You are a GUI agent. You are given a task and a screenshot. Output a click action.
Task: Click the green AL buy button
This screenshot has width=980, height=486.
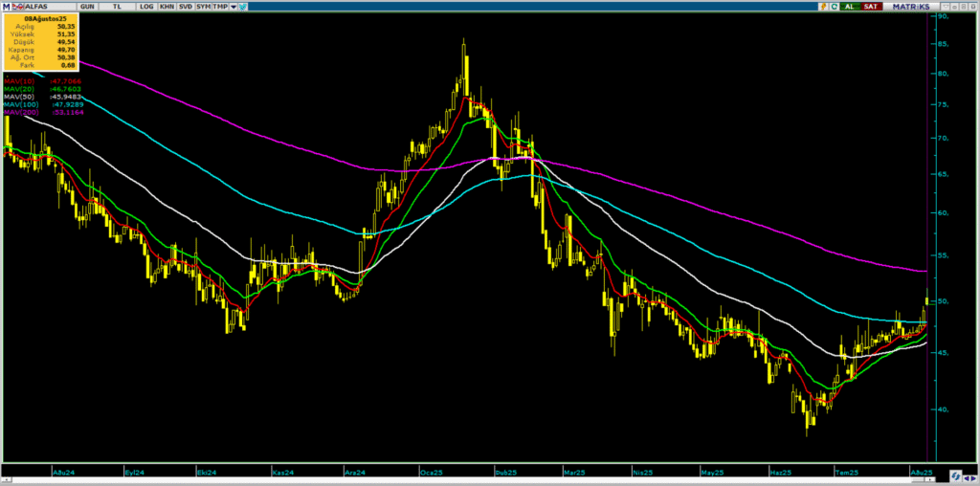coord(851,7)
